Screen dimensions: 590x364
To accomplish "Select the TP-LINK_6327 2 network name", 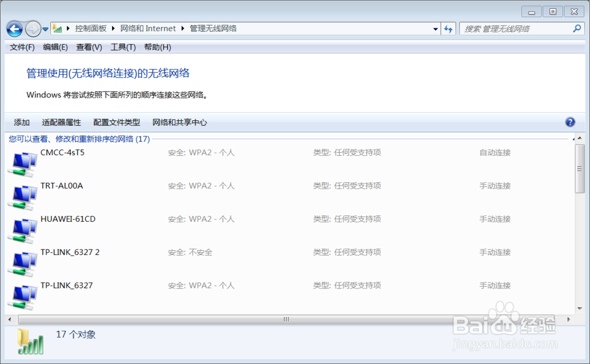I will coord(70,252).
